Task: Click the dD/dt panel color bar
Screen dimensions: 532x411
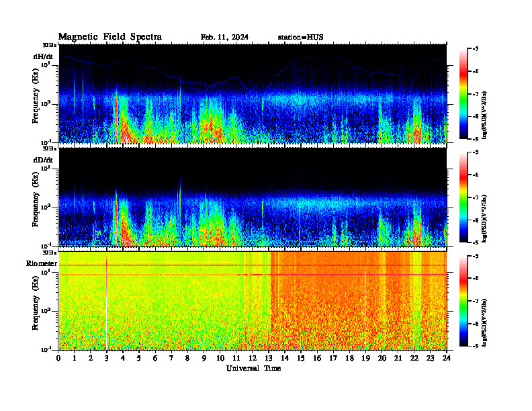Action: [x=463, y=197]
